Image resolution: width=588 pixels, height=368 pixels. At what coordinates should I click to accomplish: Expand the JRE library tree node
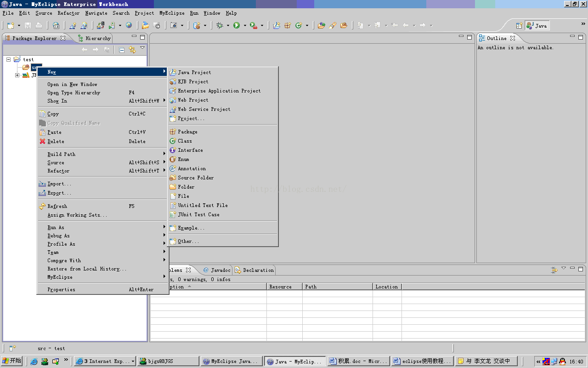point(17,75)
